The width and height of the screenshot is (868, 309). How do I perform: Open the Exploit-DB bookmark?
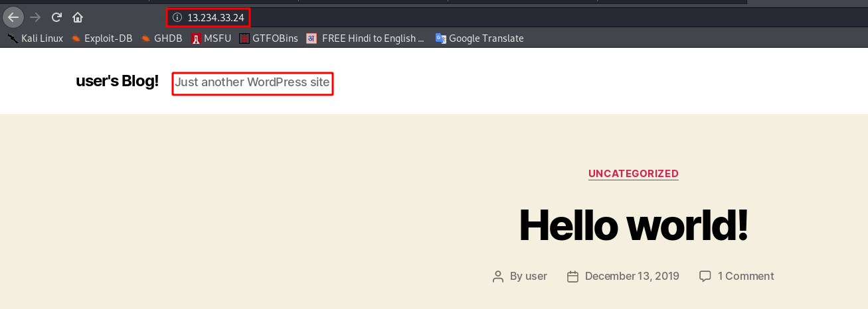pos(102,38)
